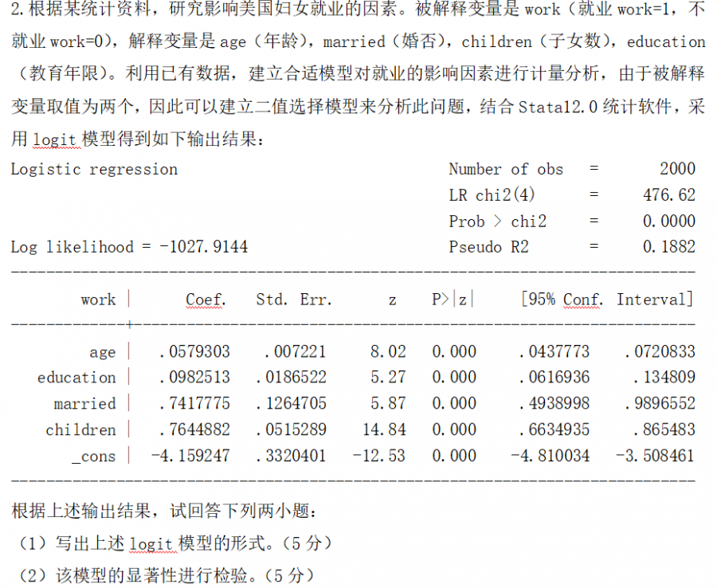Click married upper bound .9896552

(660, 403)
